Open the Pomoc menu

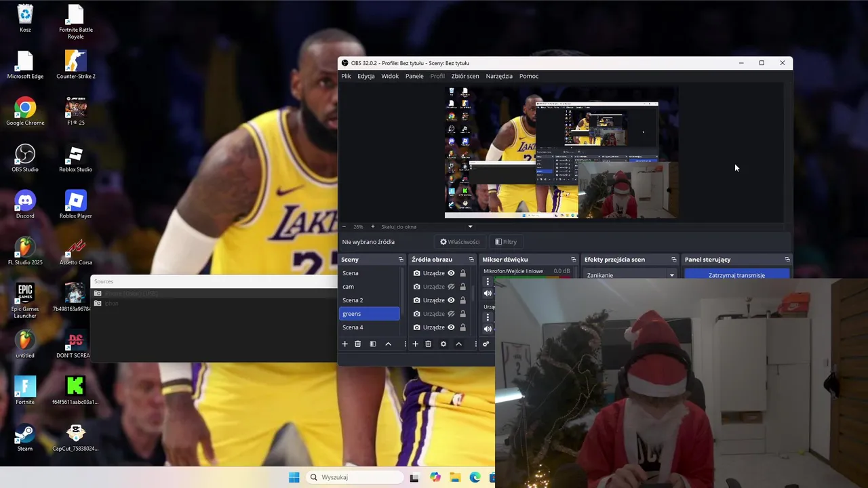coord(529,76)
